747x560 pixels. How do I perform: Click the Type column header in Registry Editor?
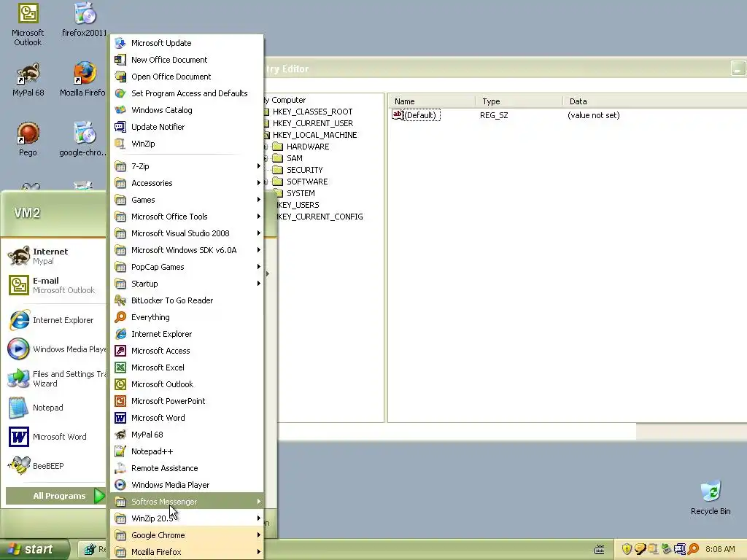click(x=519, y=101)
